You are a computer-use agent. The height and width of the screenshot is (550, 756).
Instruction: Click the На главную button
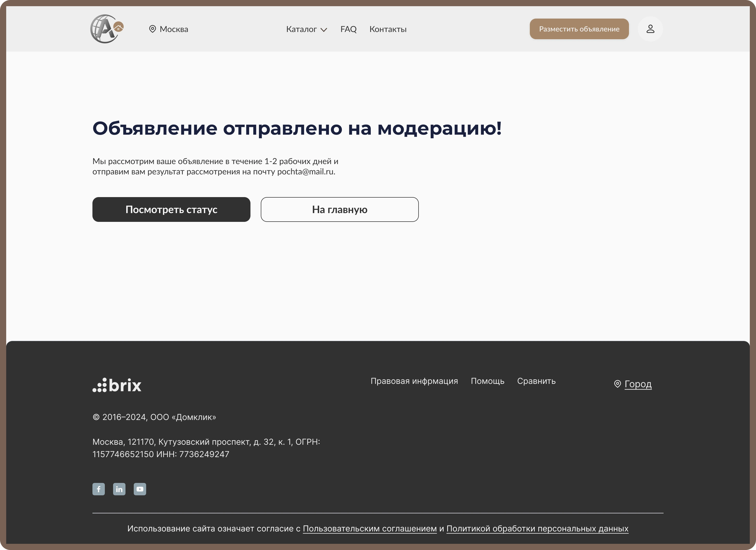339,209
